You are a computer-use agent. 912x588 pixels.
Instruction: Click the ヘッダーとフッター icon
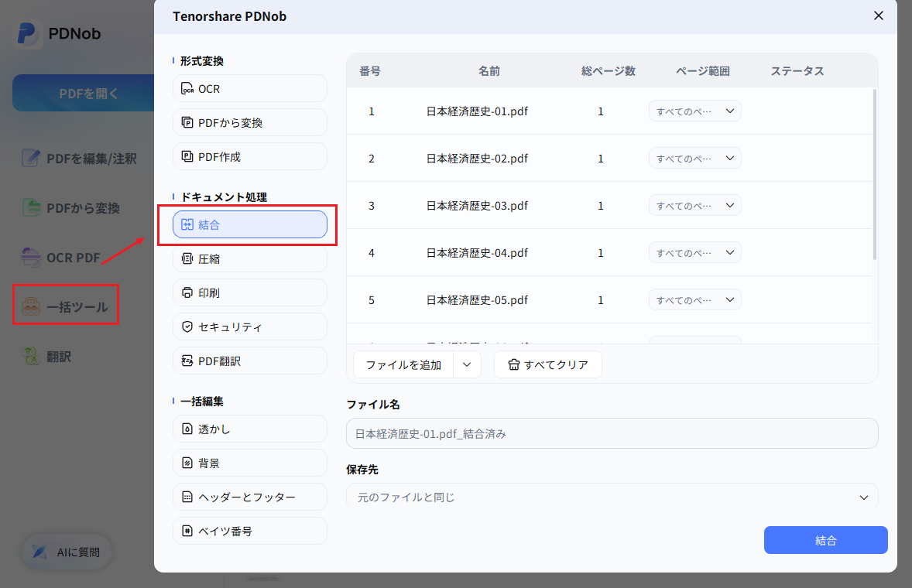pos(187,497)
